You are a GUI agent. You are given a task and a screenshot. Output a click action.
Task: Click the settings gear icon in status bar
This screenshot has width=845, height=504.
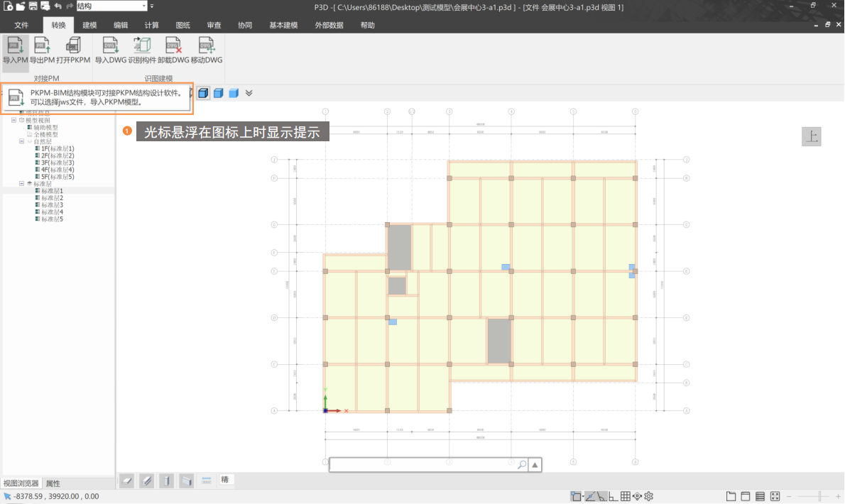tap(648, 496)
